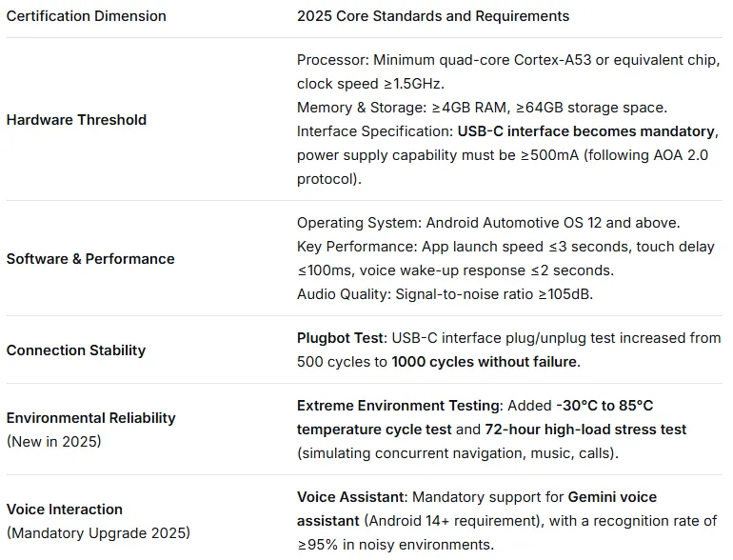Click the Processor requirement line
Viewport: 733px width, 560px height.
point(507,61)
